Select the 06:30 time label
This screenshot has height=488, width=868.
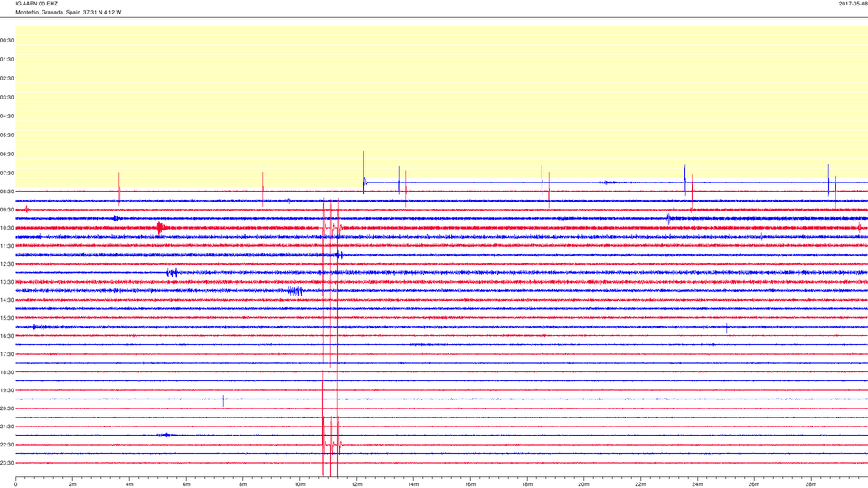click(7, 155)
